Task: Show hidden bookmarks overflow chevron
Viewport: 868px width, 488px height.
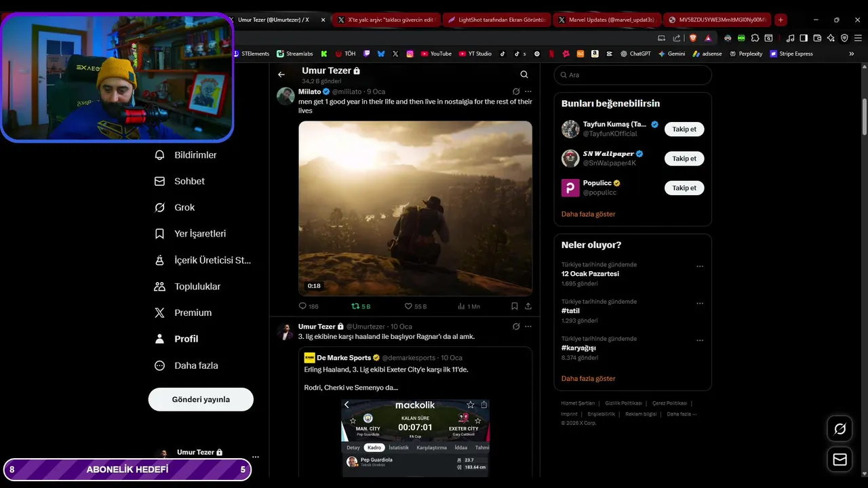Action: click(x=852, y=54)
